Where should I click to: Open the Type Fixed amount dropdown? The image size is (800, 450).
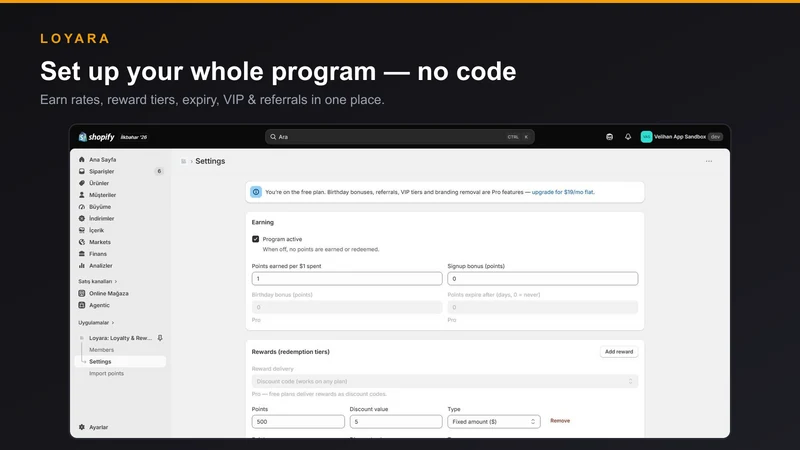pyautogui.click(x=493, y=421)
